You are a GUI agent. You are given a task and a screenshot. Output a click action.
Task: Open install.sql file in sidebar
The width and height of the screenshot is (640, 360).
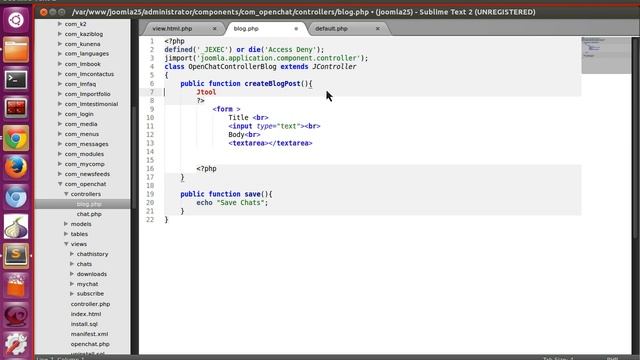(84, 324)
